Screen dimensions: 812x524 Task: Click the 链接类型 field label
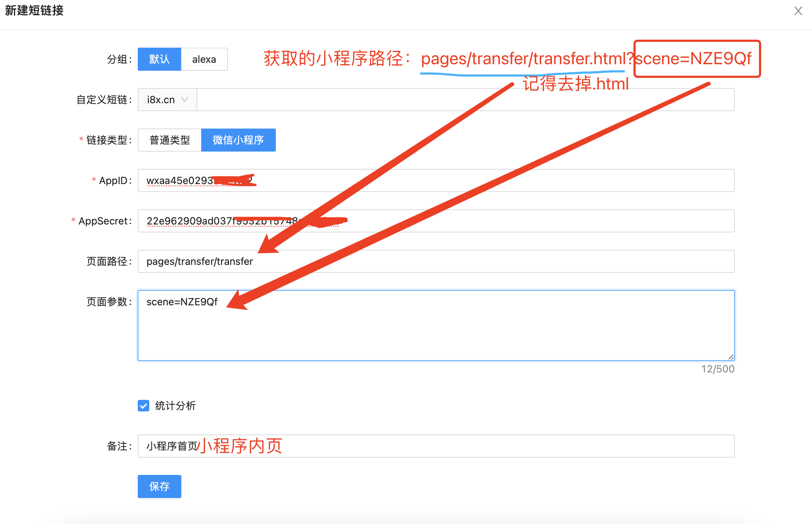107,140
